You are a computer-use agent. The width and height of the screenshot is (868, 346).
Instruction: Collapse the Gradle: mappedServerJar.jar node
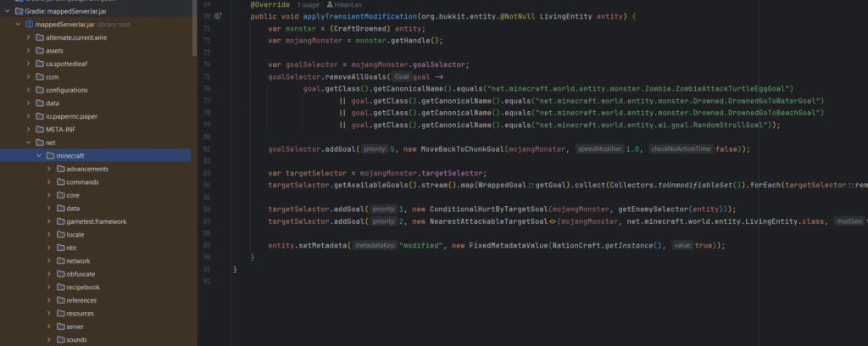tap(8, 11)
